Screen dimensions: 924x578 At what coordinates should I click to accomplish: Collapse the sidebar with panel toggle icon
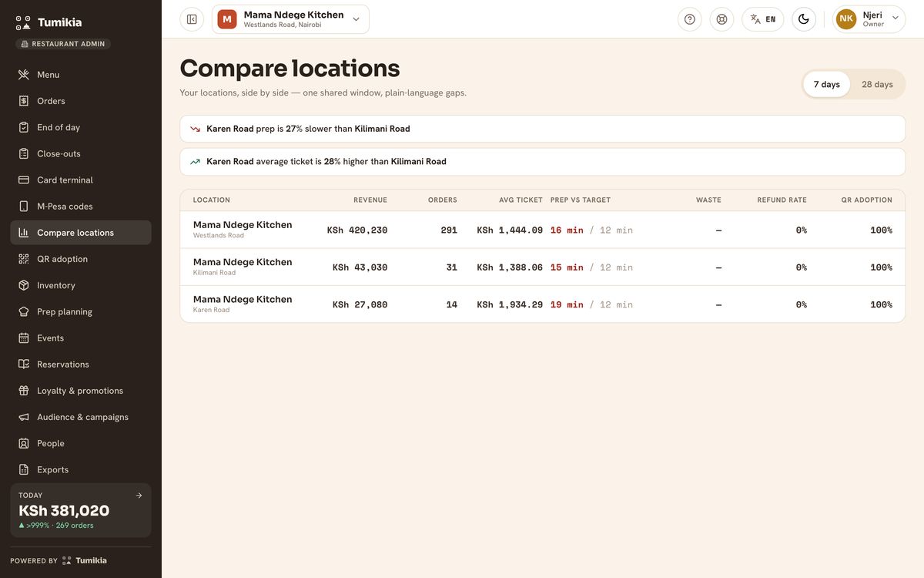192,19
